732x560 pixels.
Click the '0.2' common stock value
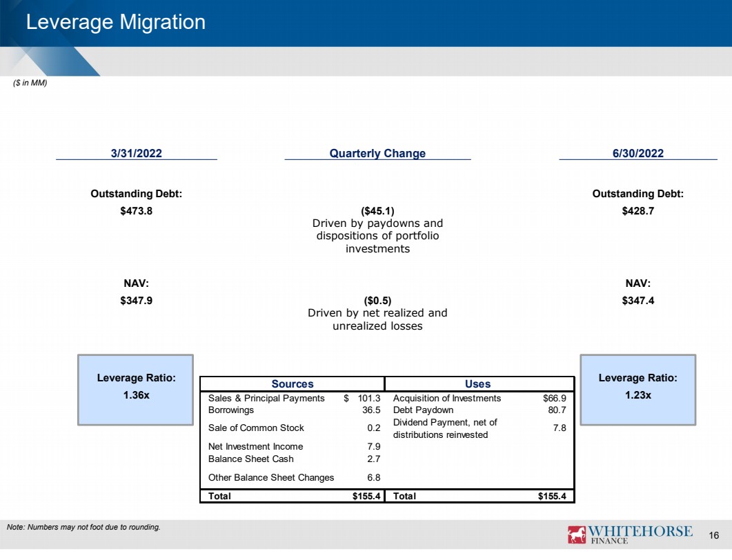[374, 428]
